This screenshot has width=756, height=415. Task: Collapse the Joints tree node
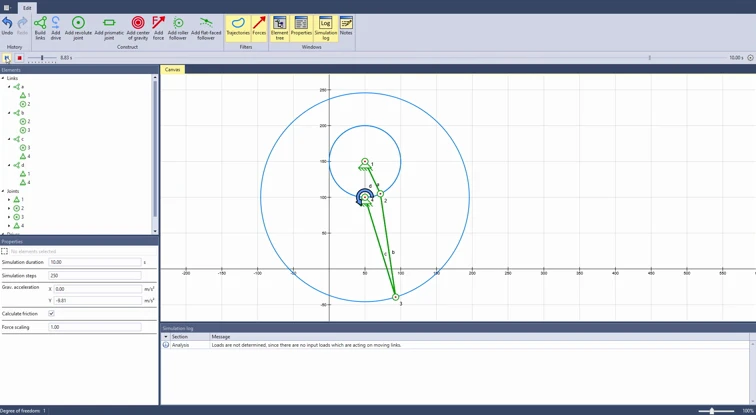coord(3,191)
